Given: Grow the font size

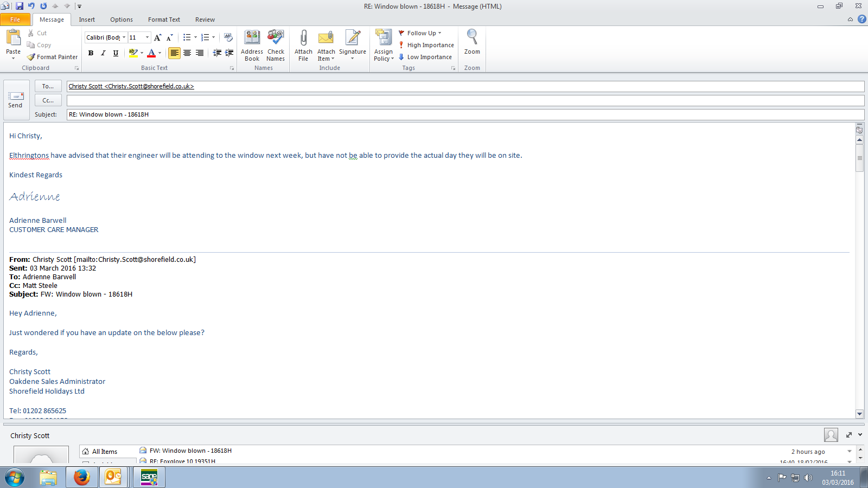Looking at the screenshot, I should [157, 37].
